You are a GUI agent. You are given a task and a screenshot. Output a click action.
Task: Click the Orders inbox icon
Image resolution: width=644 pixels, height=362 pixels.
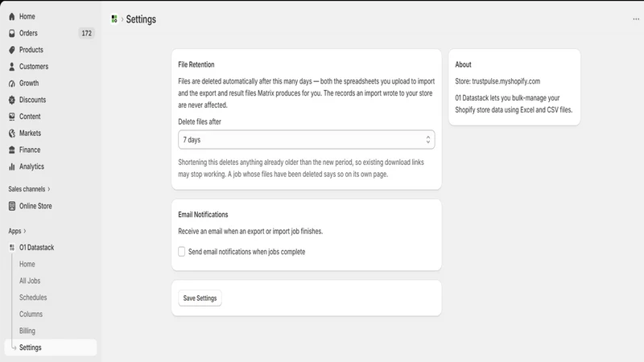[11, 33]
